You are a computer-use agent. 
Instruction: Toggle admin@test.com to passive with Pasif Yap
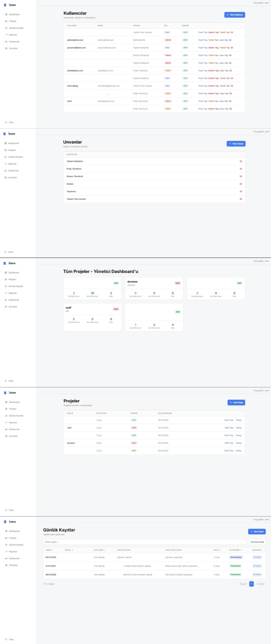tap(203, 40)
